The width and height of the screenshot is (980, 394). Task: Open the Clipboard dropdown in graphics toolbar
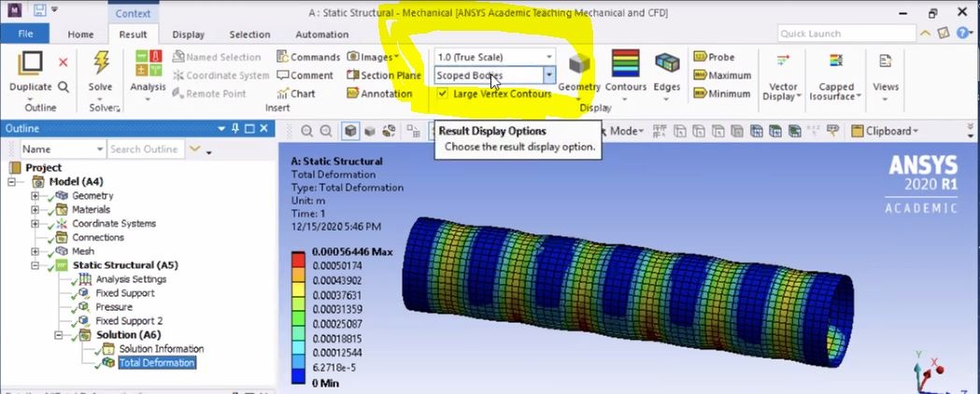(885, 131)
